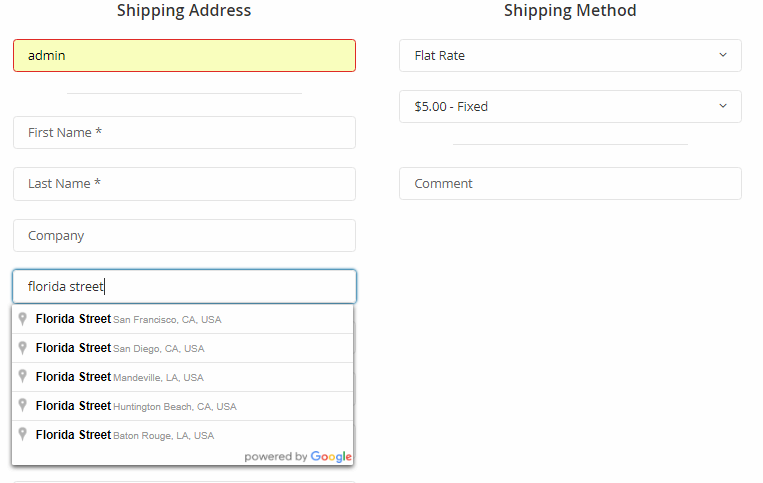
Task: Click the chevron arrow on $5.00 Fixed selector
Action: [x=723, y=106]
